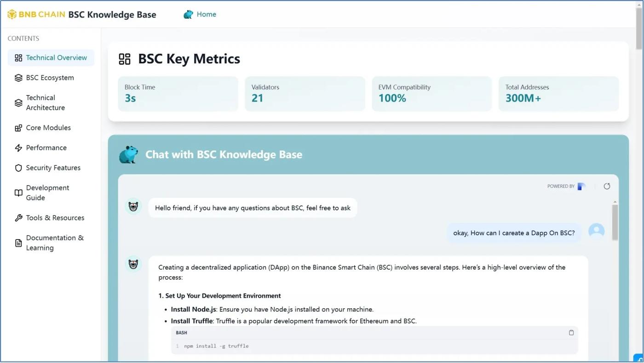Reset chat with the refresh icon
Viewport: 644px width, 363px height.
(x=607, y=187)
